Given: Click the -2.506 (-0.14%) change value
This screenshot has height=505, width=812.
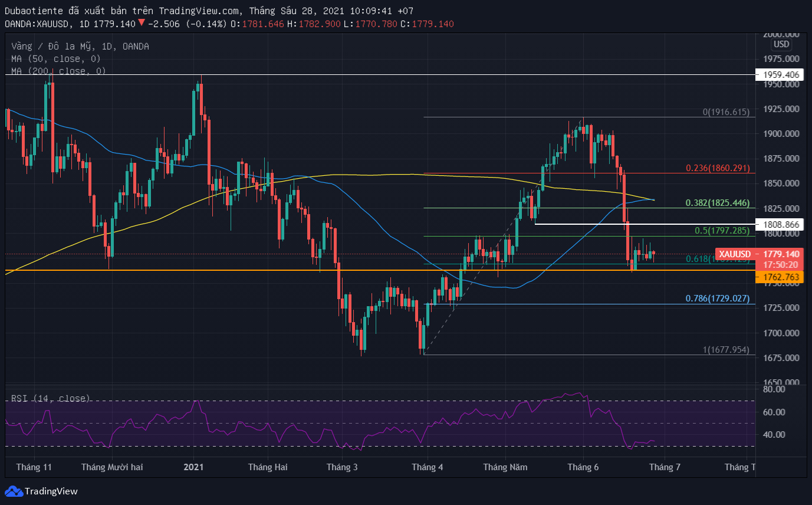Looking at the screenshot, I should point(188,24).
